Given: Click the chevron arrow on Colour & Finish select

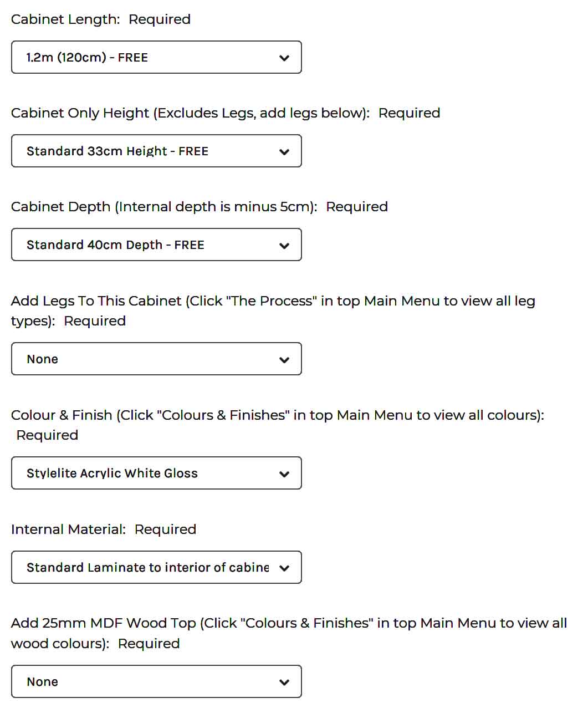Looking at the screenshot, I should click(284, 473).
